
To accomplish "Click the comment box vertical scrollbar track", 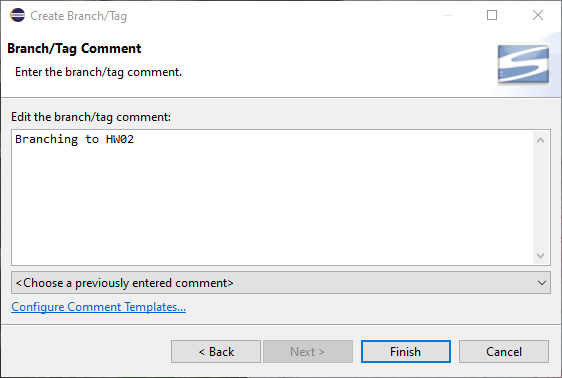I will click(x=540, y=198).
